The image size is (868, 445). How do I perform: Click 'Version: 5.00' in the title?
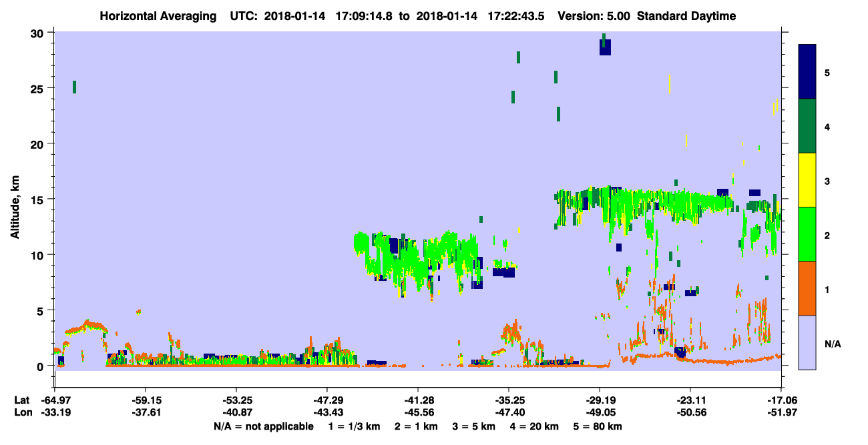596,16
